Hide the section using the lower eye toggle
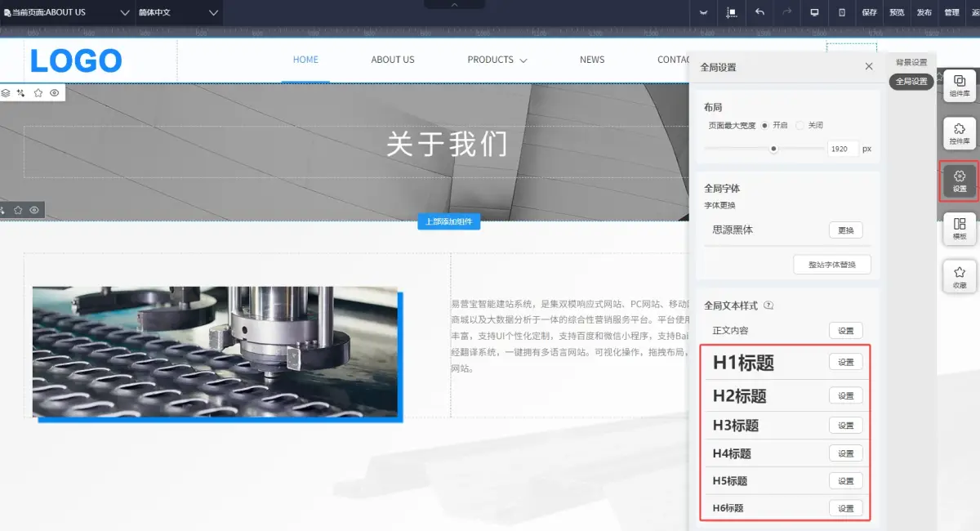Viewport: 980px width, 531px height. (x=33, y=210)
